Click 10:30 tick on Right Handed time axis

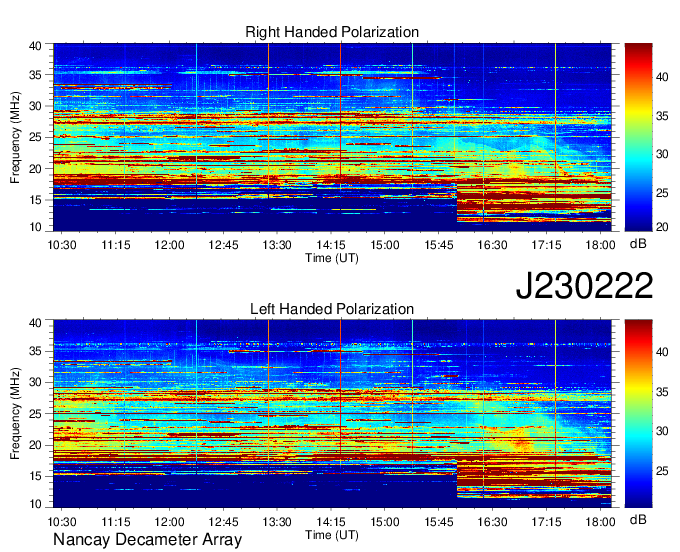coord(62,245)
